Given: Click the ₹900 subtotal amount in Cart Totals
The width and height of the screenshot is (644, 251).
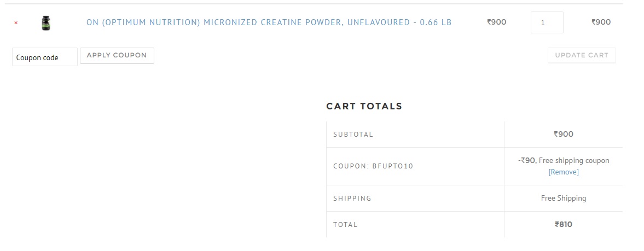Looking at the screenshot, I should (x=563, y=134).
